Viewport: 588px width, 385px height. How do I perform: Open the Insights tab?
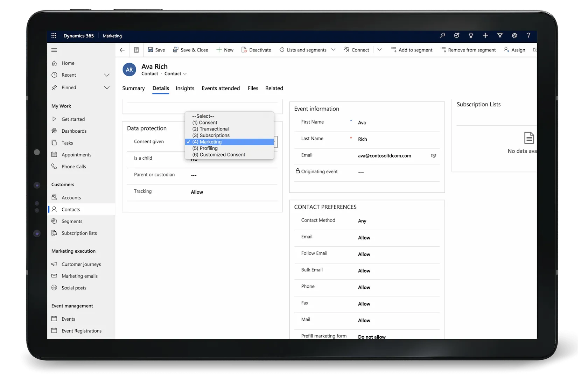185,88
